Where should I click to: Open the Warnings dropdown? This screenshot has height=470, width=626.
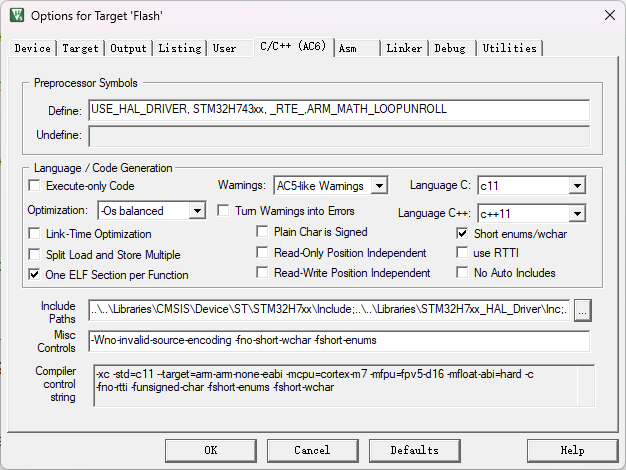378,186
